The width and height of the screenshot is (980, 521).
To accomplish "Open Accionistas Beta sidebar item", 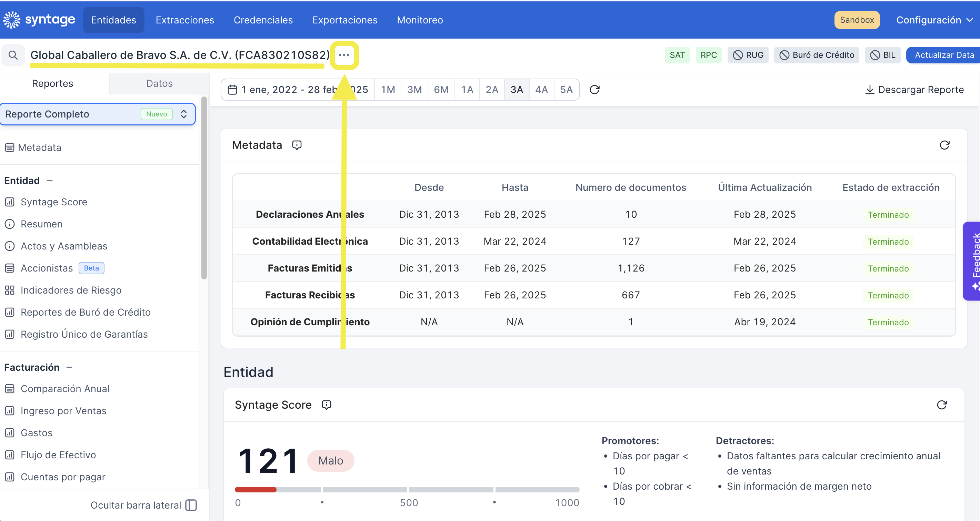I will click(x=54, y=268).
